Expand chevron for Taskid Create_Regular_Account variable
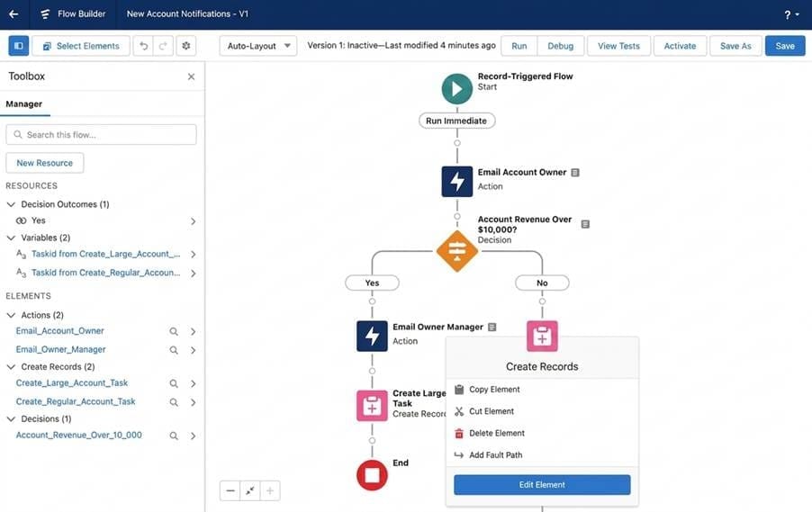The image size is (812, 512). (194, 274)
